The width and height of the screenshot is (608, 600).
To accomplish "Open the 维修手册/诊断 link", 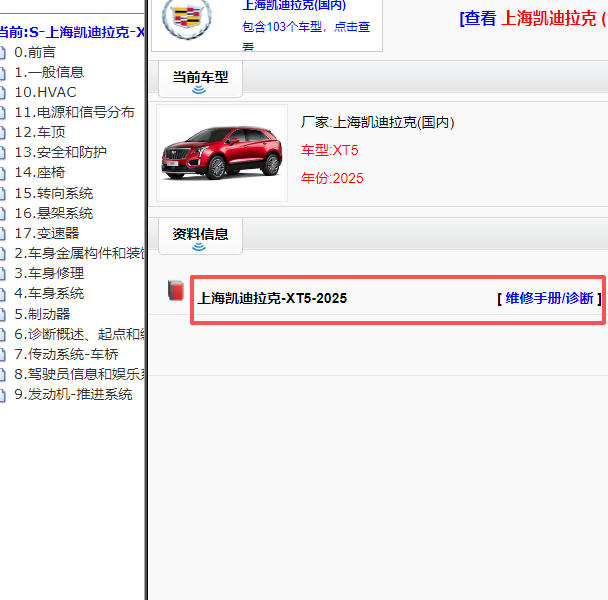I will pos(549,298).
